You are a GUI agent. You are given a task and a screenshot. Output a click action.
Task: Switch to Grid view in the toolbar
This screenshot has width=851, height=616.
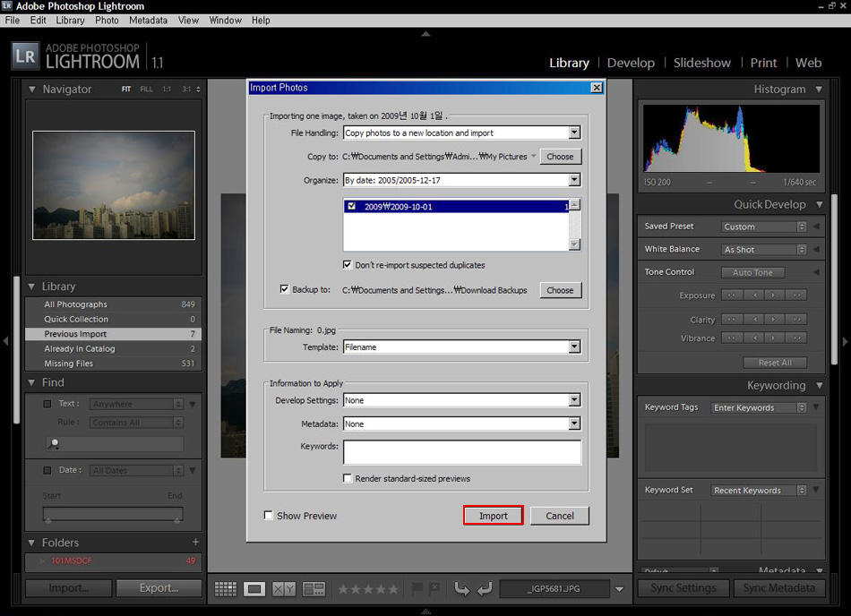click(x=226, y=589)
